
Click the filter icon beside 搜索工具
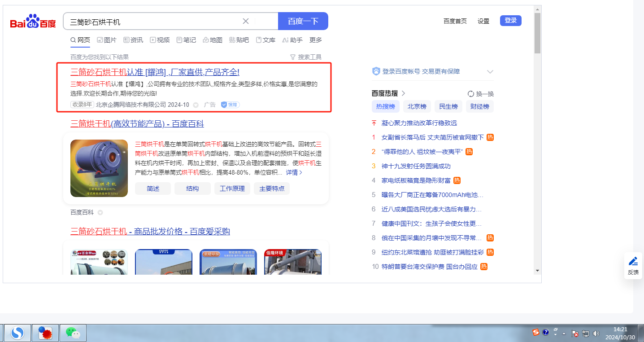293,57
